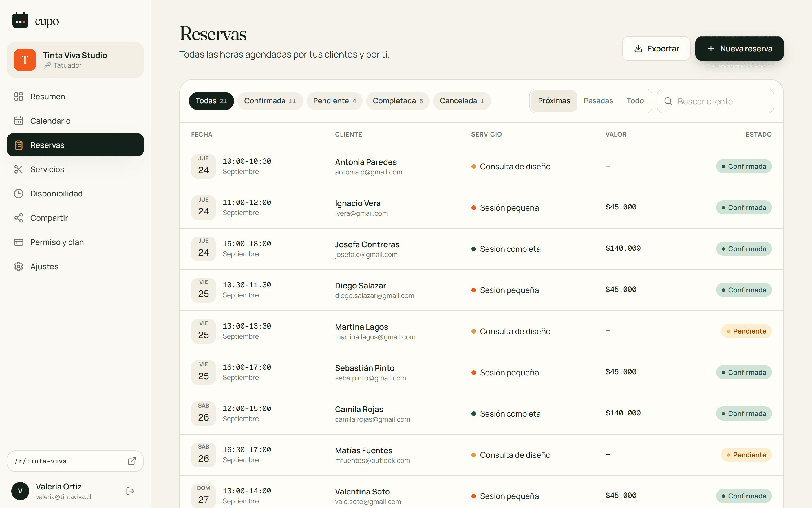The height and width of the screenshot is (508, 812).
Task: Select the Todas 21 filter chip
Action: pos(211,101)
